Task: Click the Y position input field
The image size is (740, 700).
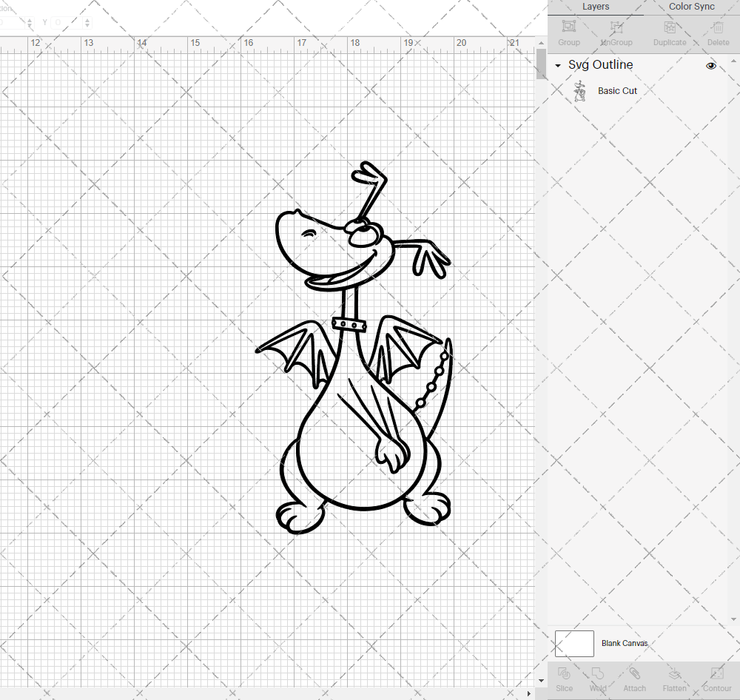Action: point(67,22)
